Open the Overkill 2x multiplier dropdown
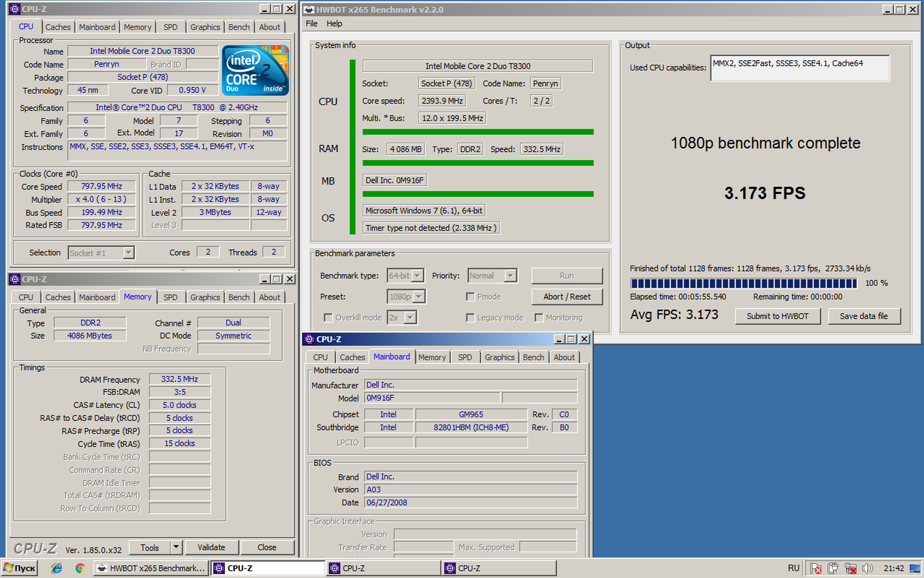The width and height of the screenshot is (924, 578). click(410, 317)
